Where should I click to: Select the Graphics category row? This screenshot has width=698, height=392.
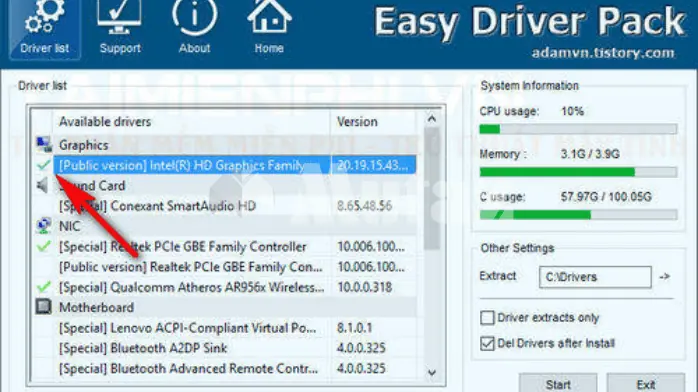pyautogui.click(x=226, y=145)
